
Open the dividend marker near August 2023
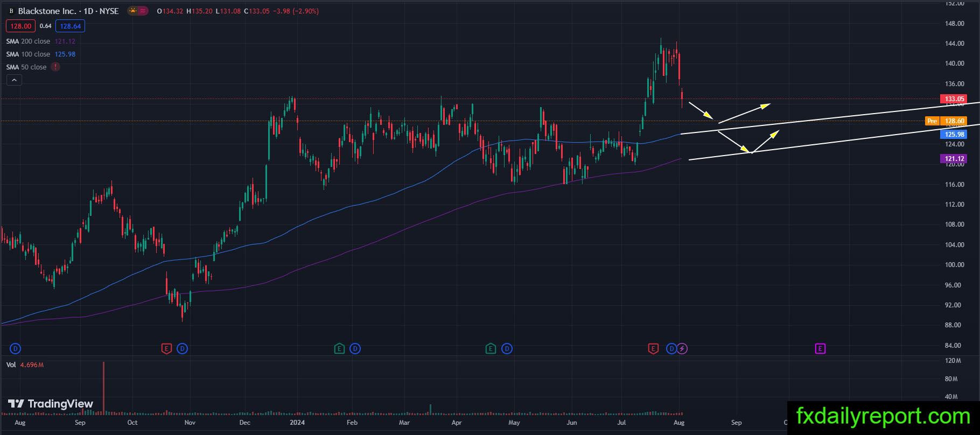coord(16,349)
